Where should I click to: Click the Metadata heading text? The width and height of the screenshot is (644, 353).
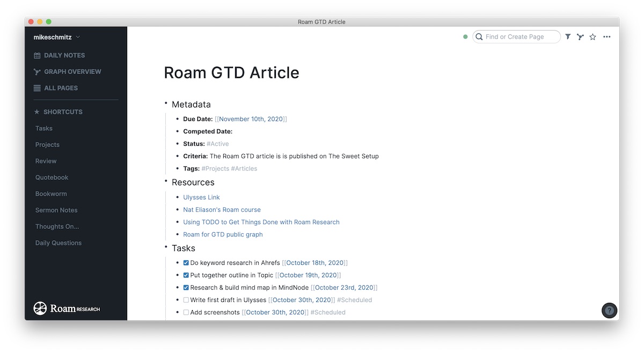(x=191, y=104)
